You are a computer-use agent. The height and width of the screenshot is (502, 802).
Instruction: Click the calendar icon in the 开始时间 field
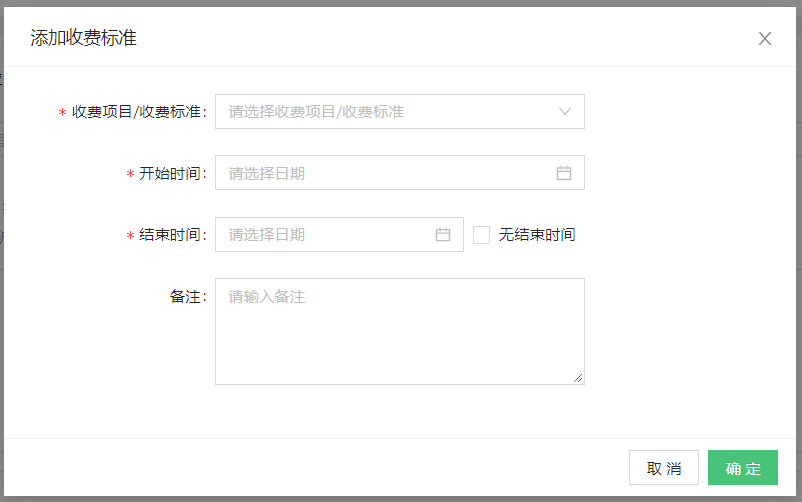(564, 173)
